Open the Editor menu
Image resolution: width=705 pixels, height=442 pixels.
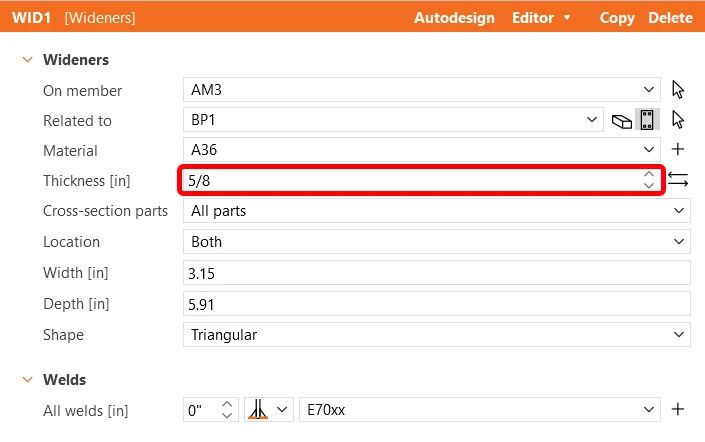pyautogui.click(x=541, y=18)
